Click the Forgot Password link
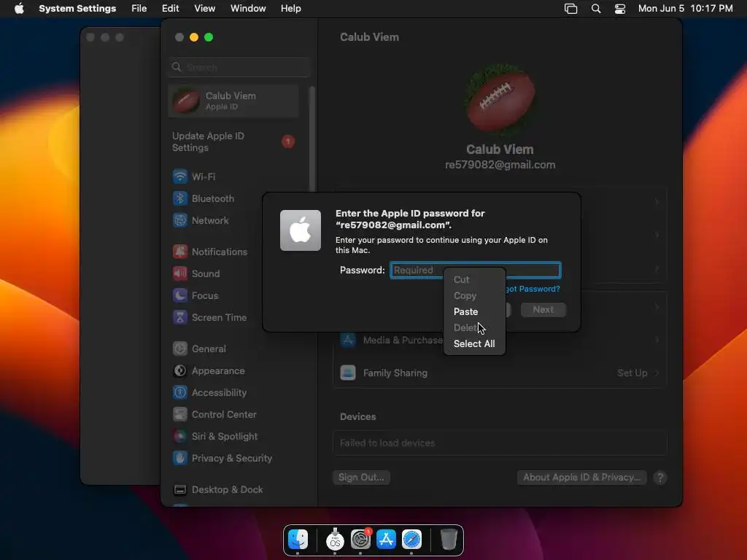 (533, 289)
